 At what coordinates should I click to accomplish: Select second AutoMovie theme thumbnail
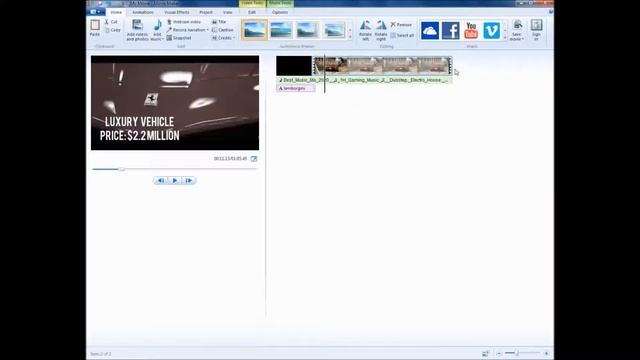pyautogui.click(x=281, y=30)
